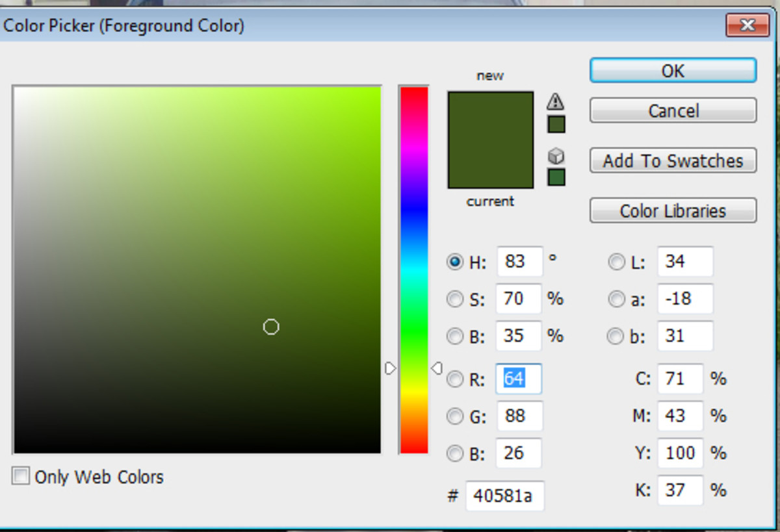Select the H hue radio button
This screenshot has height=532, width=780.
[x=455, y=262]
